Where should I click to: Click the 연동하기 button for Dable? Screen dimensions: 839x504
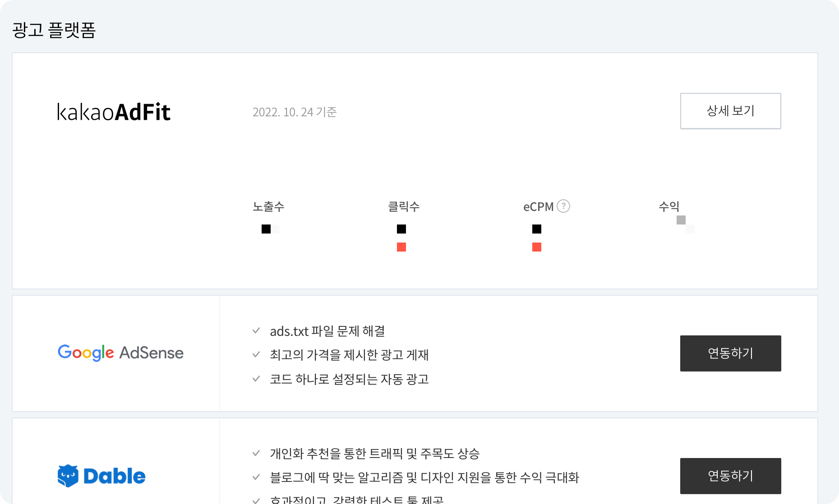point(730,476)
